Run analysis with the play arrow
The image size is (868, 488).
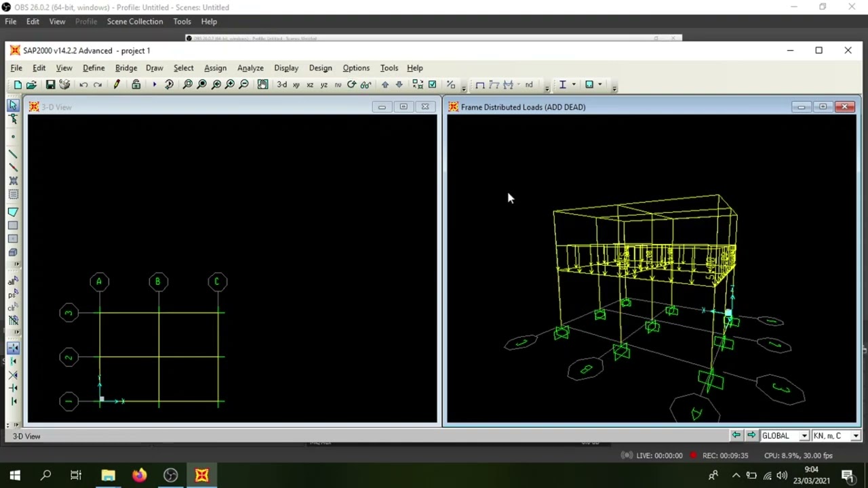click(x=155, y=85)
